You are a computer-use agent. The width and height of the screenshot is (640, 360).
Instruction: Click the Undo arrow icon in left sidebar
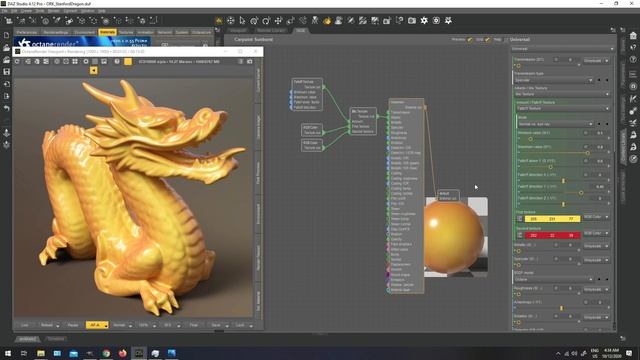point(7,108)
